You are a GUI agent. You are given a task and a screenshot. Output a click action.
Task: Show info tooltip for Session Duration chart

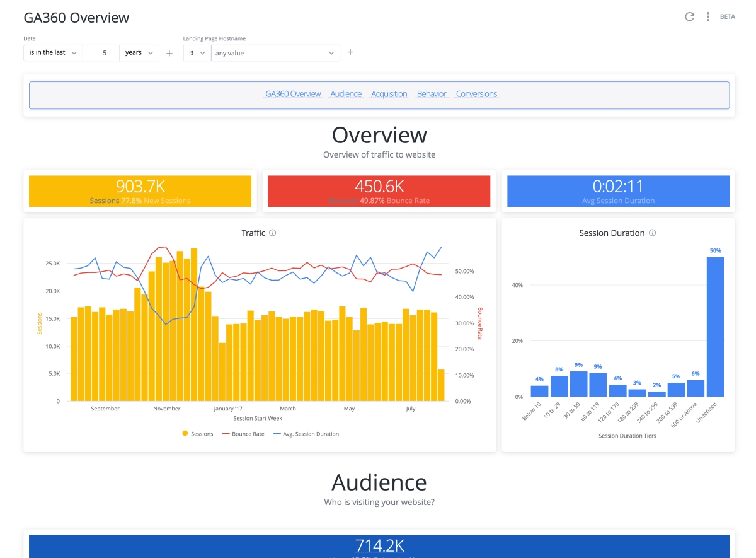coord(652,233)
